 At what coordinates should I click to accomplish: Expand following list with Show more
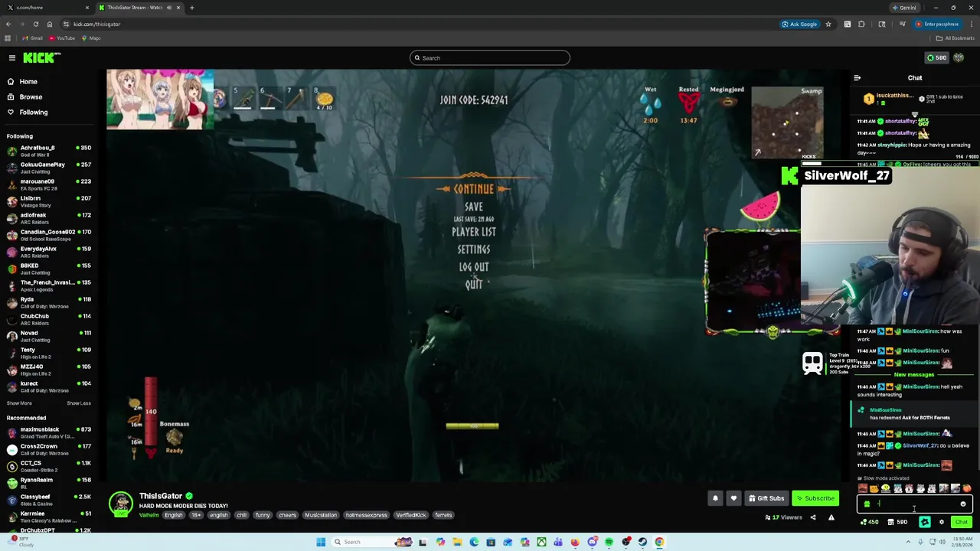pos(19,403)
